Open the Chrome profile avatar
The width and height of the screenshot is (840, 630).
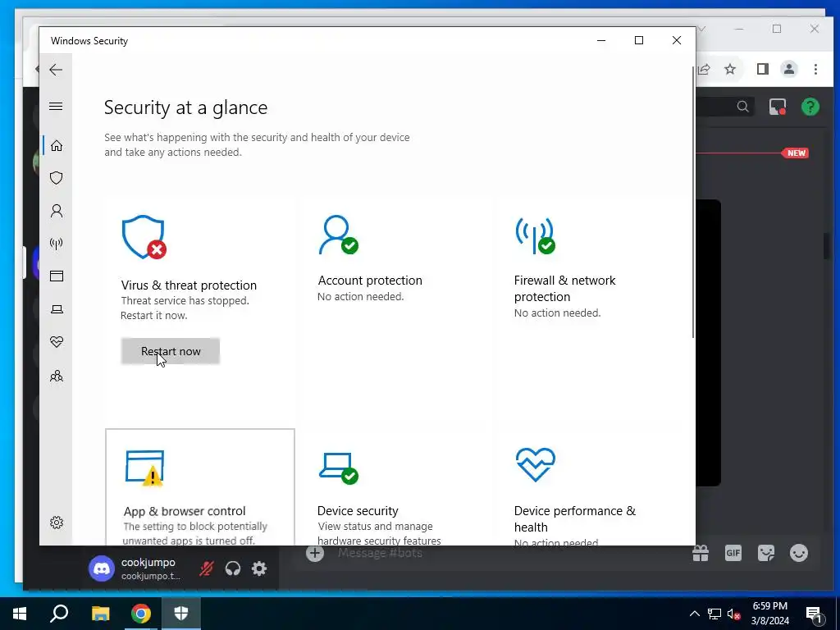(789, 69)
